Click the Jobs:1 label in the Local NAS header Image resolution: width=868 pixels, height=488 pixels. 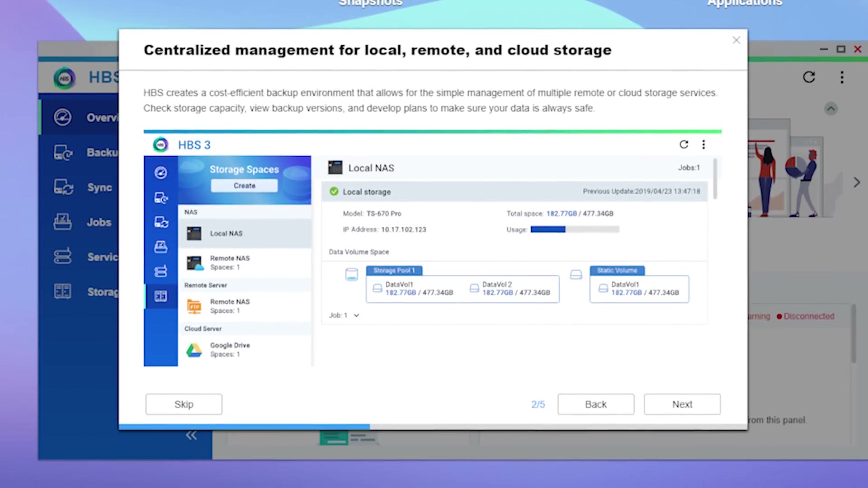[x=689, y=168]
